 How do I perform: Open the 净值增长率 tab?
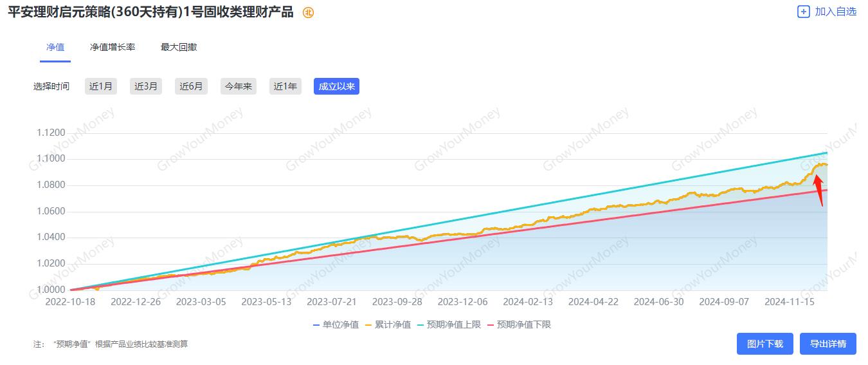pos(113,47)
